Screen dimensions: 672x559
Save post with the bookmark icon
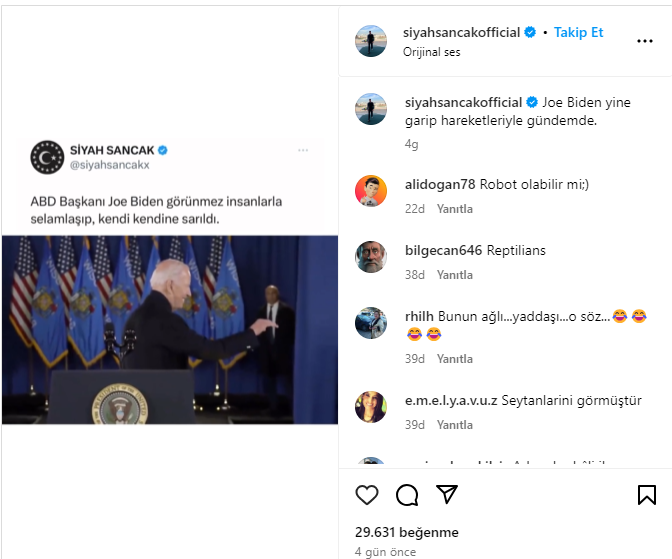tap(646, 495)
